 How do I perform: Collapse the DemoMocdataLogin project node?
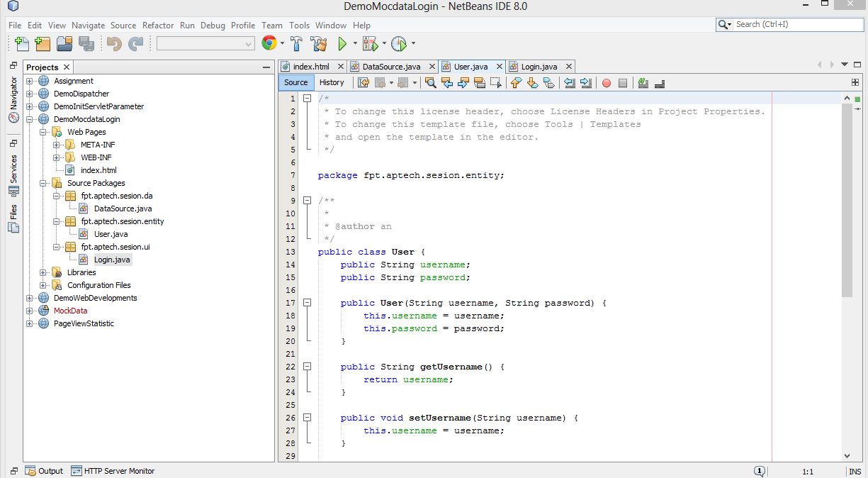point(30,119)
